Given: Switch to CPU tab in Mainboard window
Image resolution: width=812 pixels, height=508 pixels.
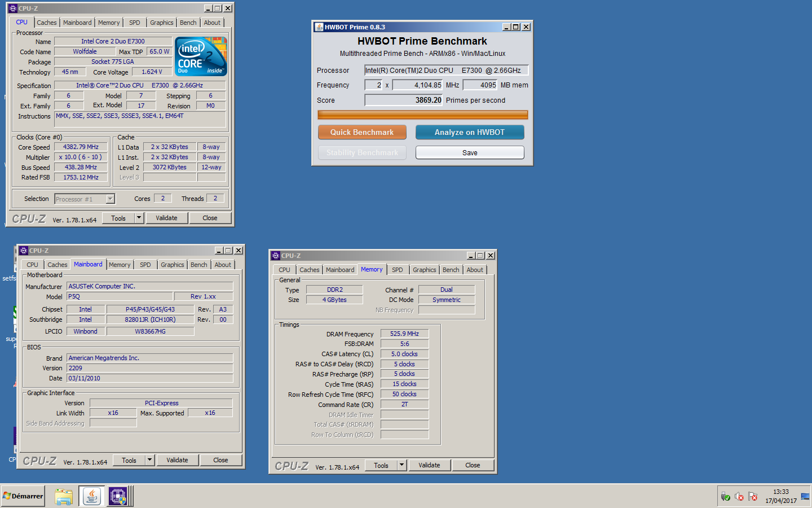Looking at the screenshot, I should [33, 265].
